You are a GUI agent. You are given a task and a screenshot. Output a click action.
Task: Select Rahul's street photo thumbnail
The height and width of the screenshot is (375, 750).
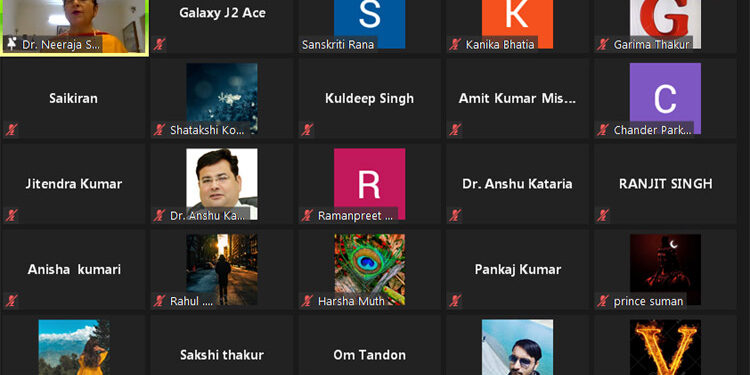(222, 270)
